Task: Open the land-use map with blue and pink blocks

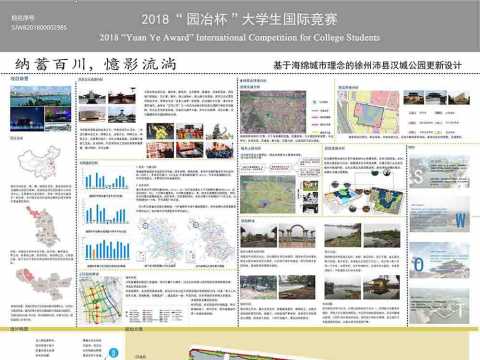Action: pos(368,112)
